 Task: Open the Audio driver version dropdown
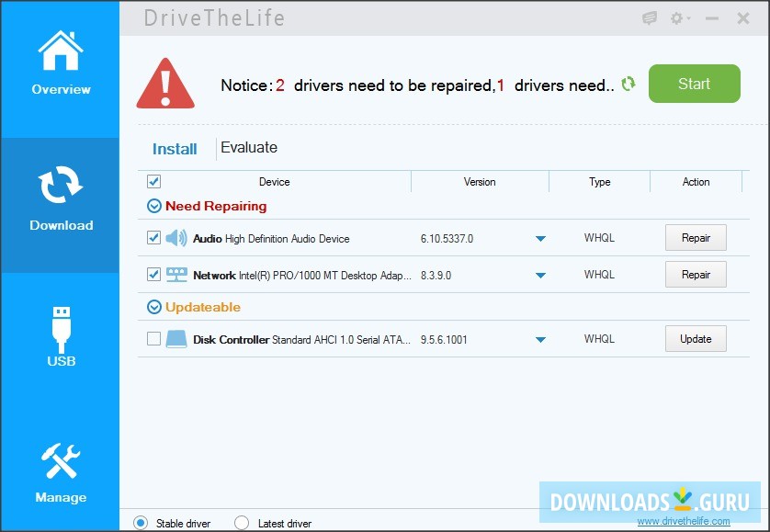click(540, 237)
